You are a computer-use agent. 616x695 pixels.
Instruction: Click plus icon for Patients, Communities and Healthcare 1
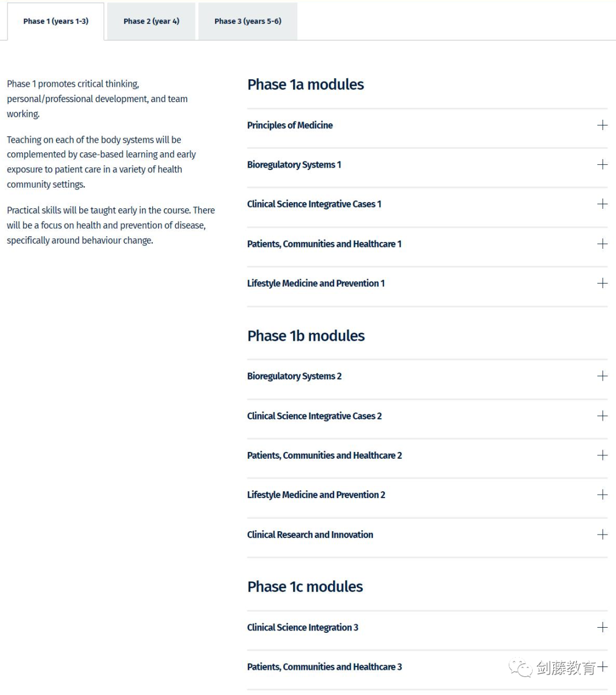(602, 244)
